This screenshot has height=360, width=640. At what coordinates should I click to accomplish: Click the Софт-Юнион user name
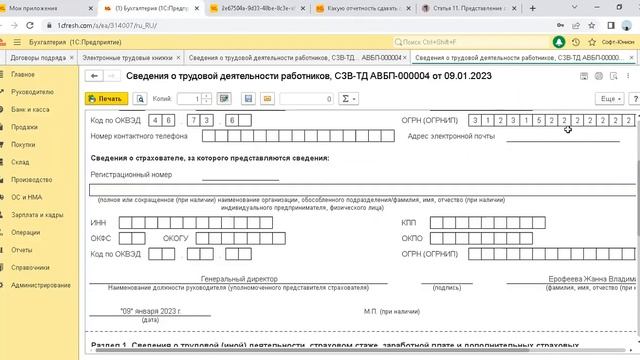point(618,42)
